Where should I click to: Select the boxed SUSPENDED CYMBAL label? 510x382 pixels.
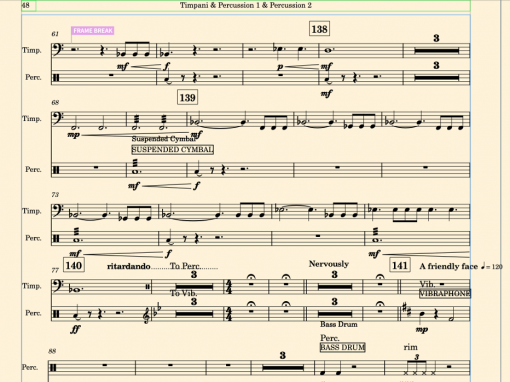pos(173,150)
